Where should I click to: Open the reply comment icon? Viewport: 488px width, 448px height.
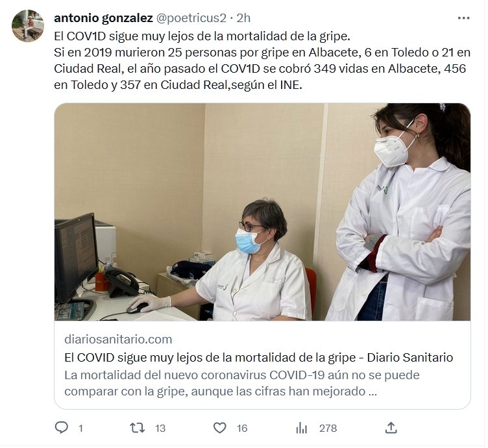61,428
